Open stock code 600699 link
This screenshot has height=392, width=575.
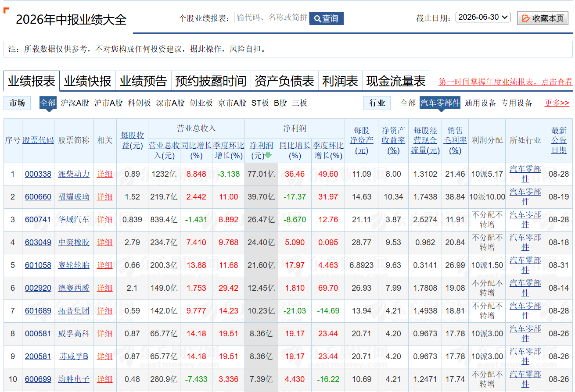(38, 379)
